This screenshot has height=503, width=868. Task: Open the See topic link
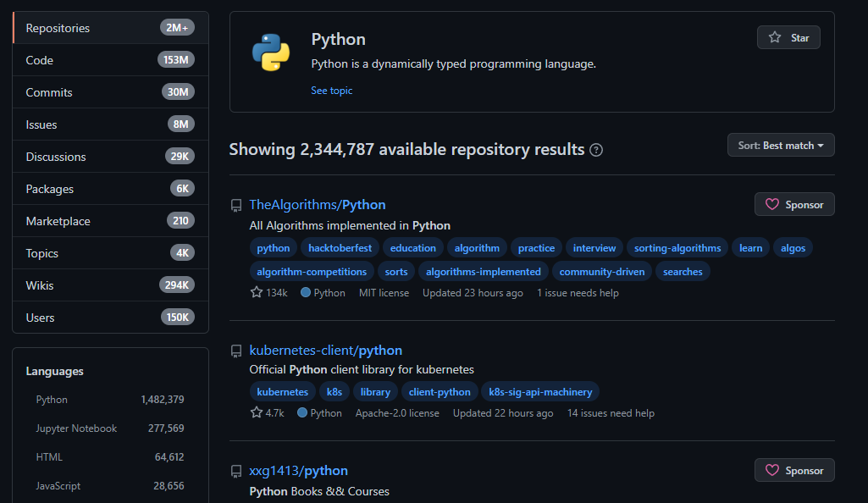click(x=332, y=91)
